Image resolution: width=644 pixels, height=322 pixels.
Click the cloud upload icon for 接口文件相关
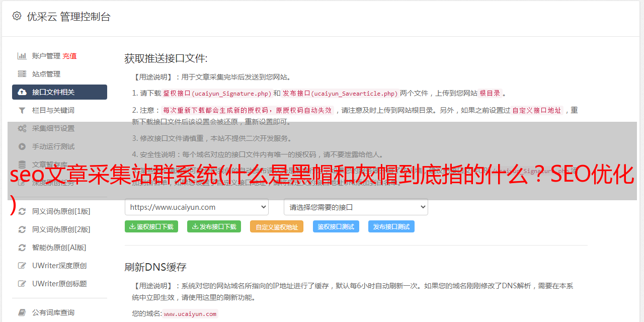tap(22, 92)
